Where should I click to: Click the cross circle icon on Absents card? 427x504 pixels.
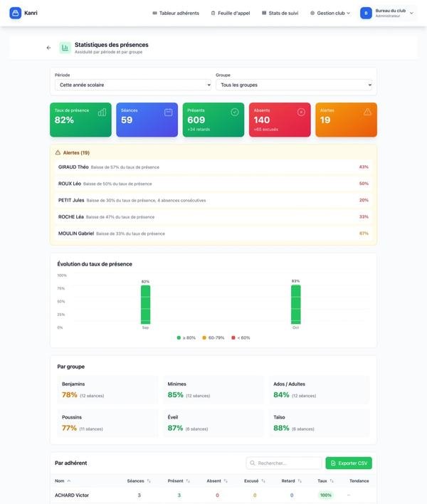301,112
